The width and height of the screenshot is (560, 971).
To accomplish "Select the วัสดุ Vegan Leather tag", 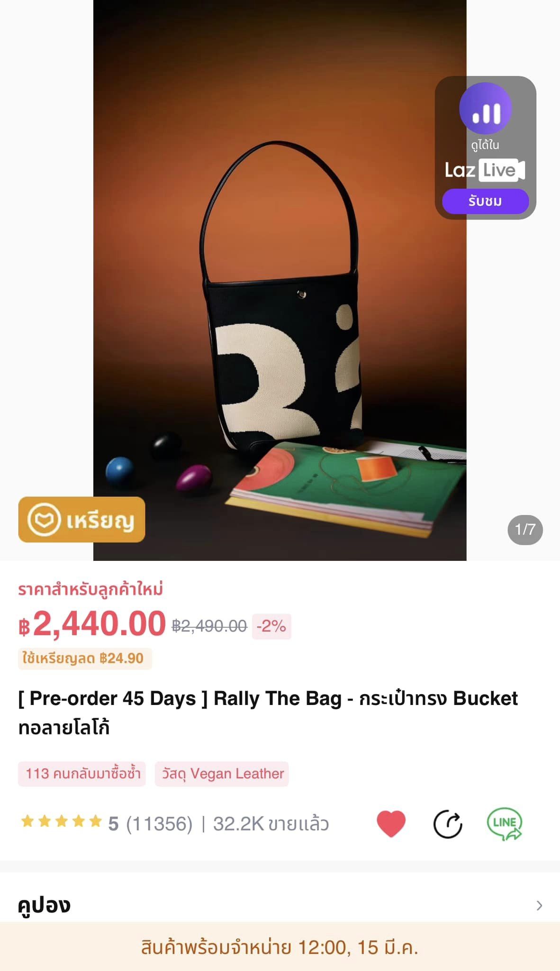I will [x=222, y=774].
